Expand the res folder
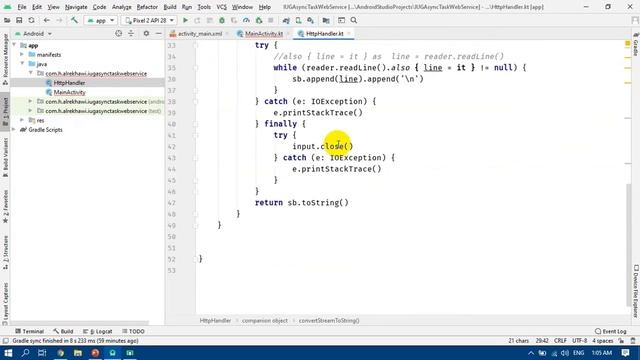Viewport: 640px width, 360px height. [22, 120]
